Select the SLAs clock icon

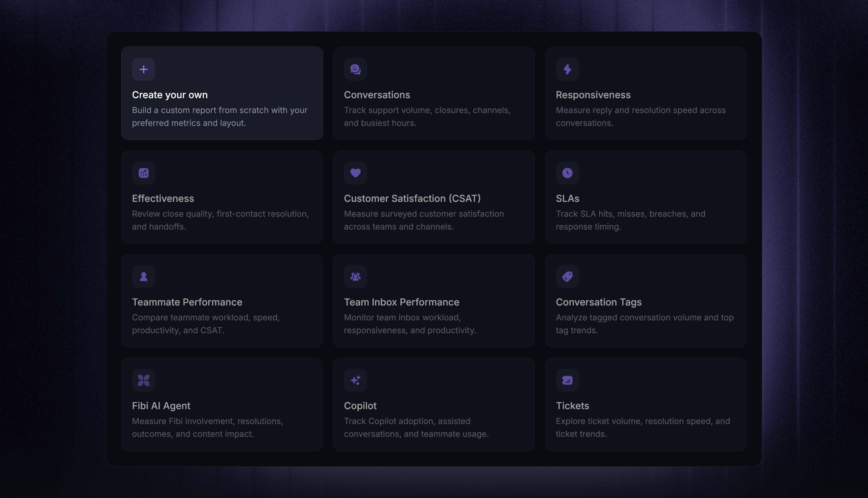click(x=567, y=173)
